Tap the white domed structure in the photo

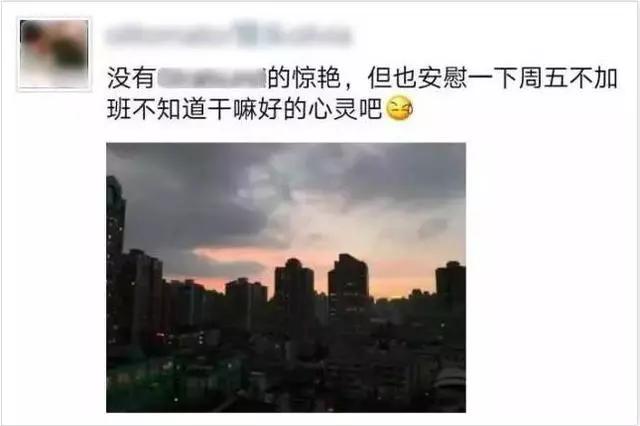(450, 379)
